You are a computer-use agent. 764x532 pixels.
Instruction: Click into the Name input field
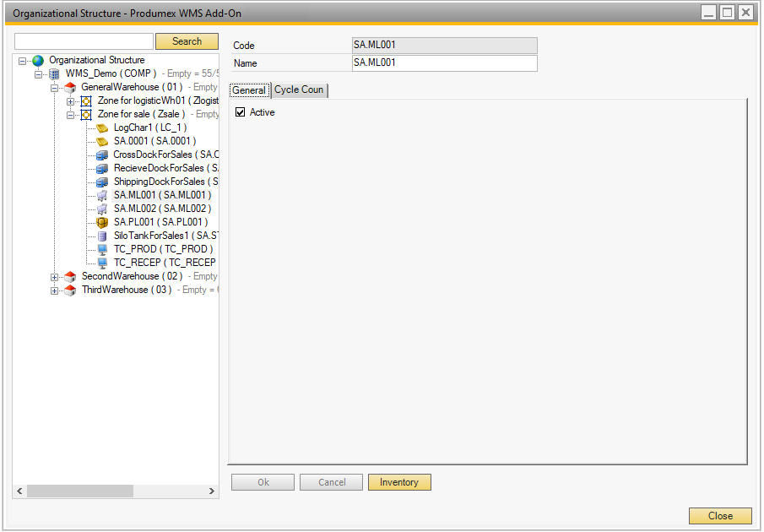click(444, 63)
